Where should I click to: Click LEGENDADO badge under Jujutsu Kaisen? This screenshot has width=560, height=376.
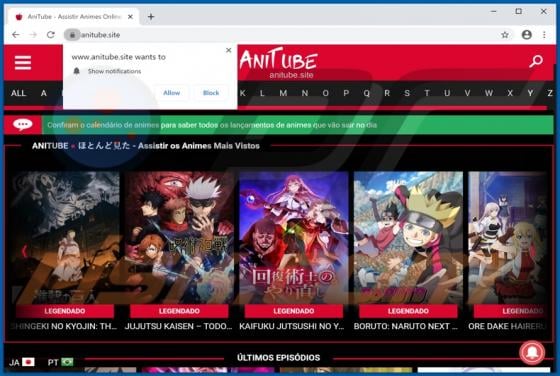pos(179,311)
